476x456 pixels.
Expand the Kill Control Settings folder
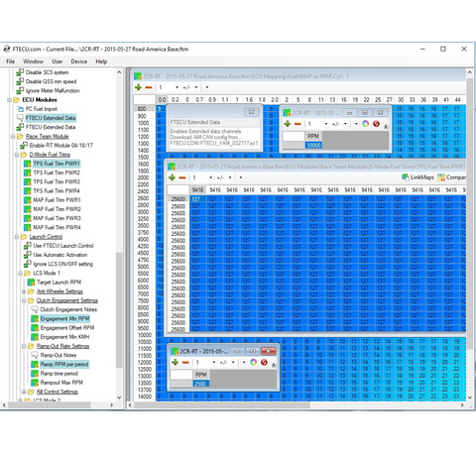[x=24, y=392]
